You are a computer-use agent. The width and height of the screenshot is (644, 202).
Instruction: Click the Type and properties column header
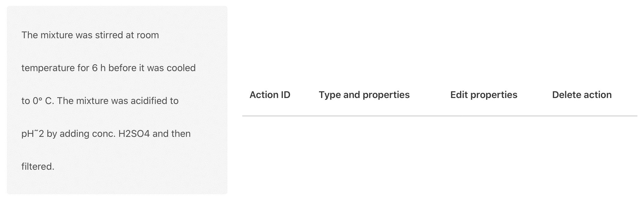click(364, 95)
